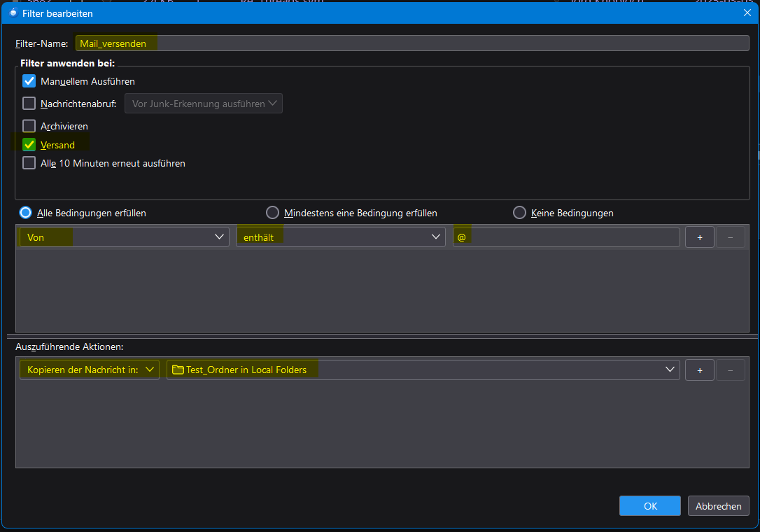Expand Kopieren der Nachricht in dropdown

click(90, 370)
